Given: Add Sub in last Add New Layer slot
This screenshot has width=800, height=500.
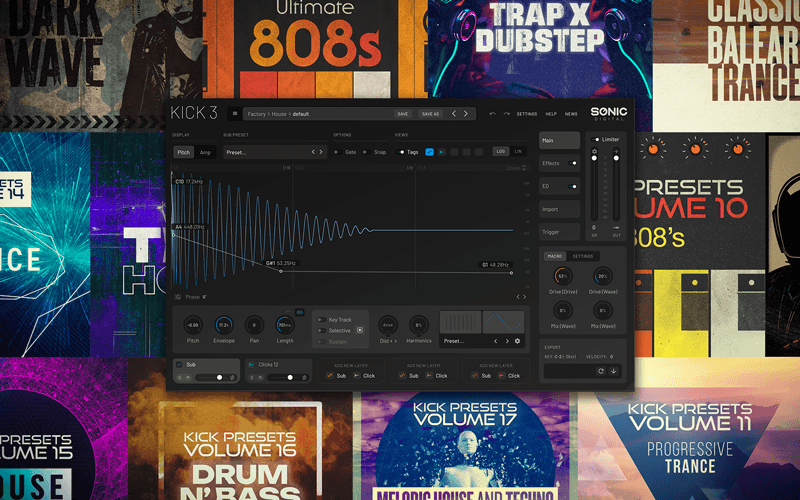Looking at the screenshot, I should pyautogui.click(x=482, y=376).
